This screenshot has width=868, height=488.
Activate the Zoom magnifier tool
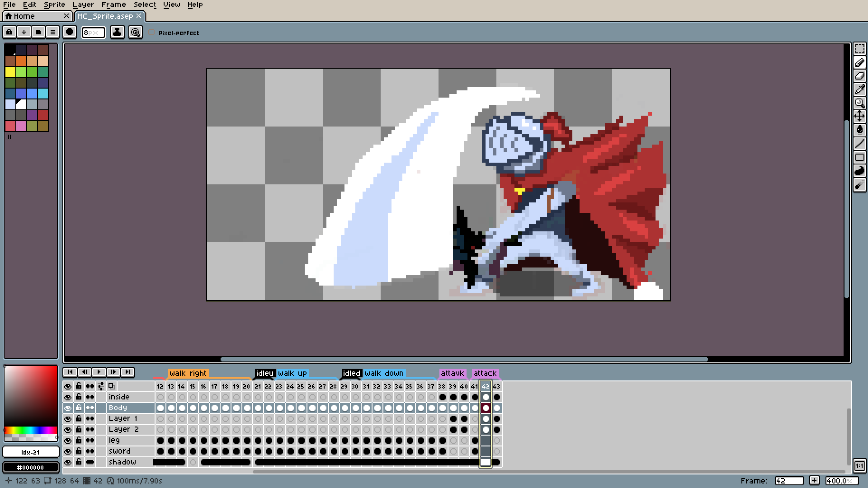pyautogui.click(x=859, y=103)
